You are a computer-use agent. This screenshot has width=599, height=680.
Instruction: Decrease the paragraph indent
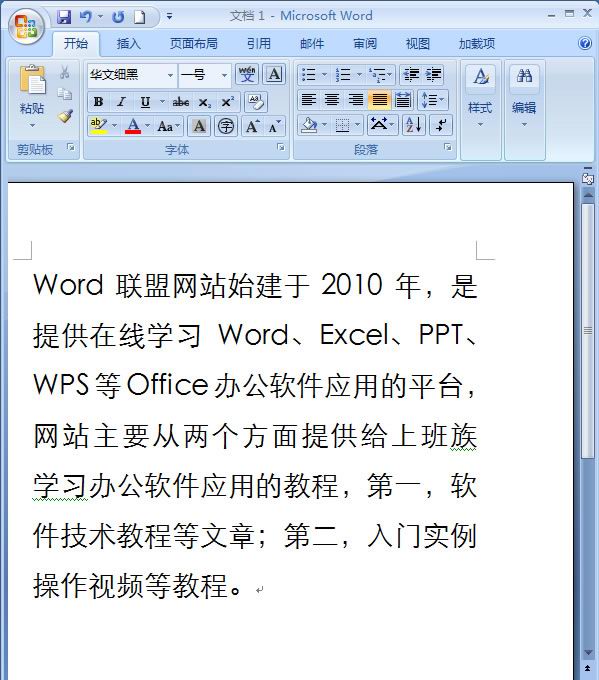click(x=411, y=75)
